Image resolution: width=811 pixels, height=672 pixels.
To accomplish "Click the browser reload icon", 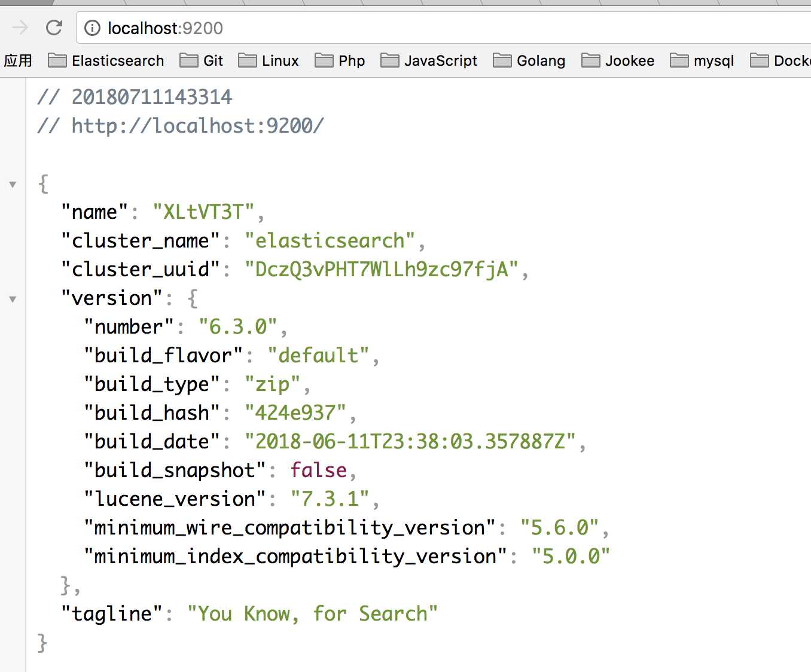I will (x=54, y=28).
